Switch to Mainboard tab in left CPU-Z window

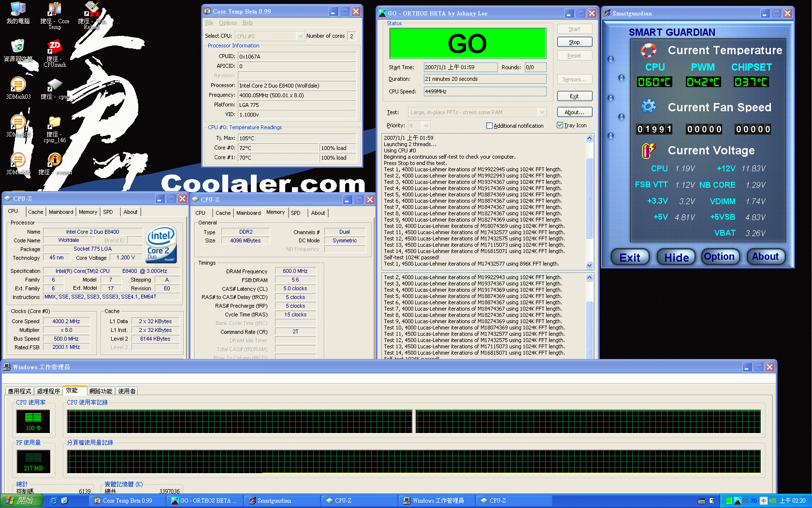61,212
